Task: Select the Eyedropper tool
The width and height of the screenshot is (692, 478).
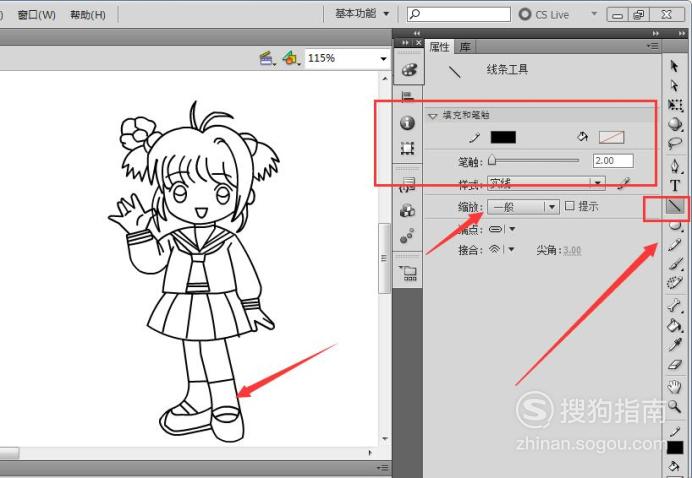Action: 675,345
